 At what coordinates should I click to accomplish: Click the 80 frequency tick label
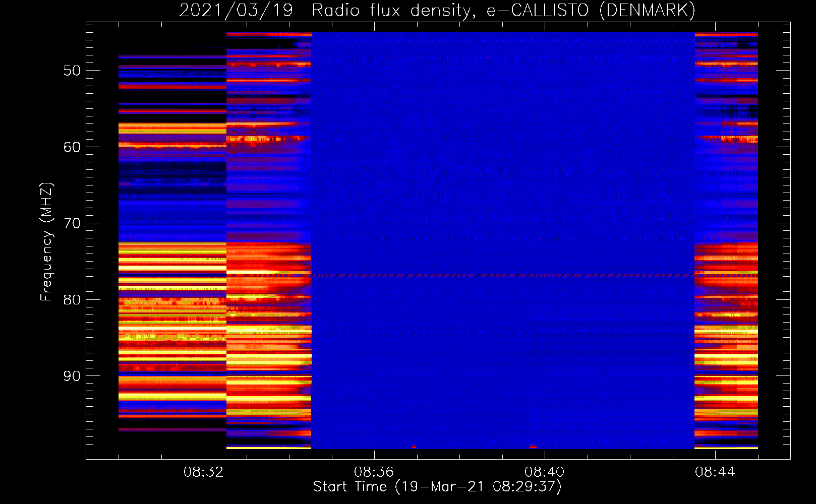coord(72,300)
